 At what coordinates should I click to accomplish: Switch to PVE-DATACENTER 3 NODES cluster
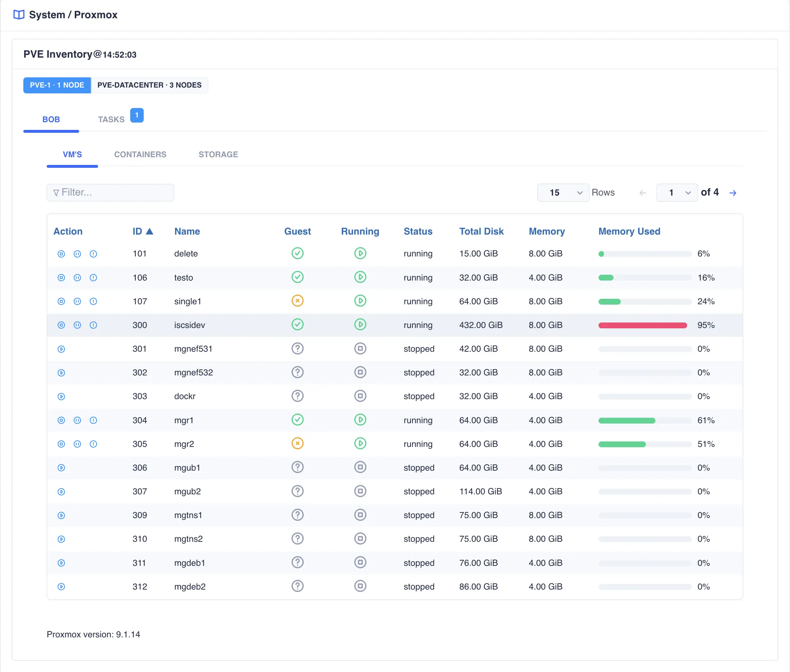[x=149, y=85]
